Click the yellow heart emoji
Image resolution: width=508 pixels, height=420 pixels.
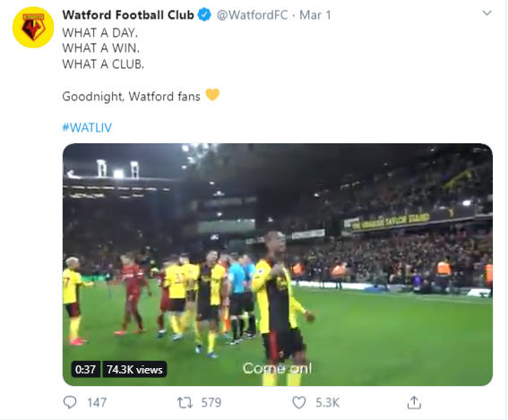coord(212,95)
